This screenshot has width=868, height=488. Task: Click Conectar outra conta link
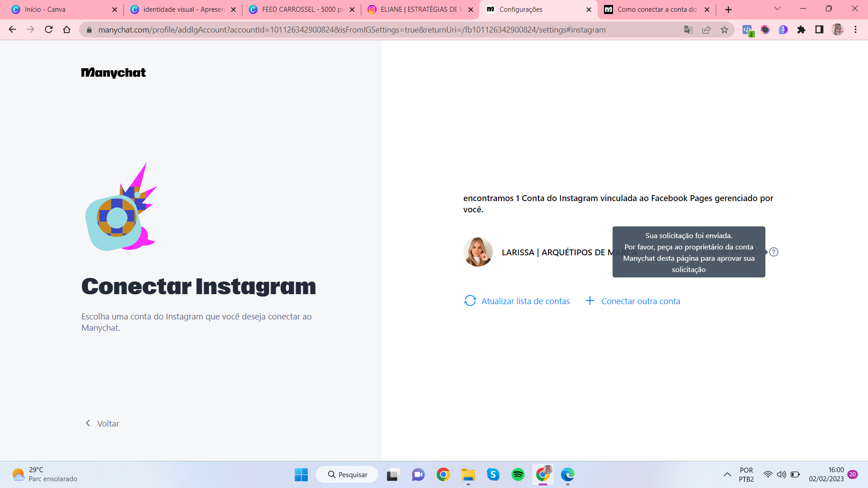tap(641, 301)
